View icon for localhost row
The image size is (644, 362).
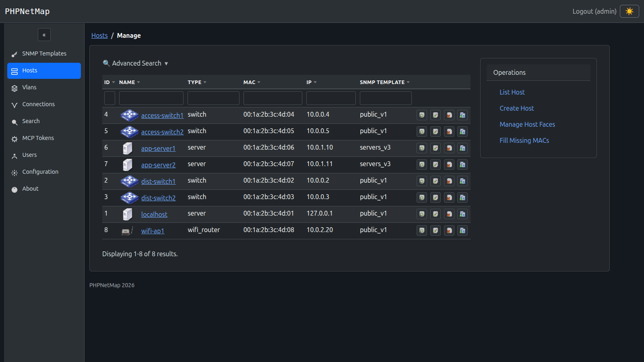[x=422, y=214]
